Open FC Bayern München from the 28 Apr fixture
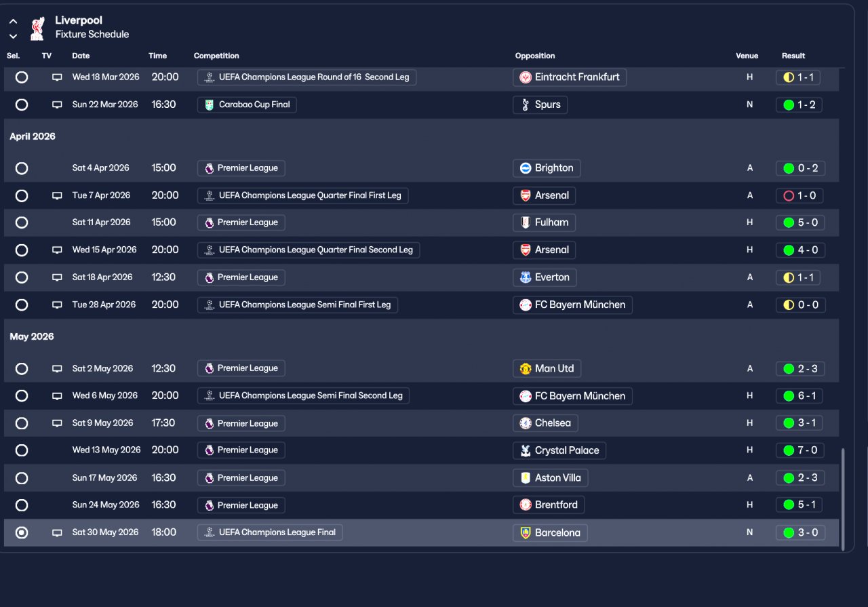The height and width of the screenshot is (607, 868). point(572,305)
